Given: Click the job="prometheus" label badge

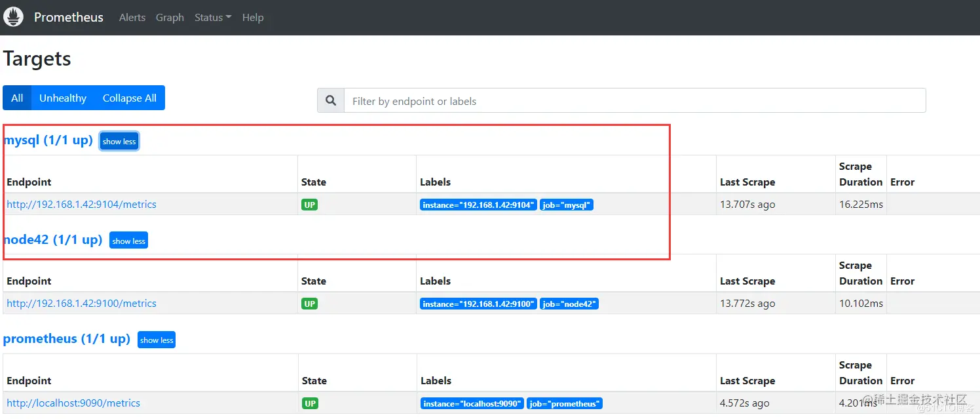Looking at the screenshot, I should 565,404.
